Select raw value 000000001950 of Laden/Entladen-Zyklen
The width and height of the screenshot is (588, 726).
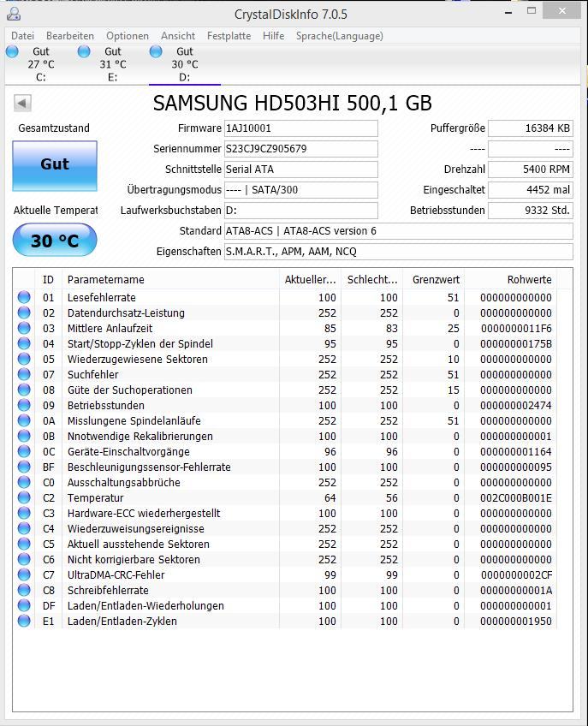click(x=516, y=621)
